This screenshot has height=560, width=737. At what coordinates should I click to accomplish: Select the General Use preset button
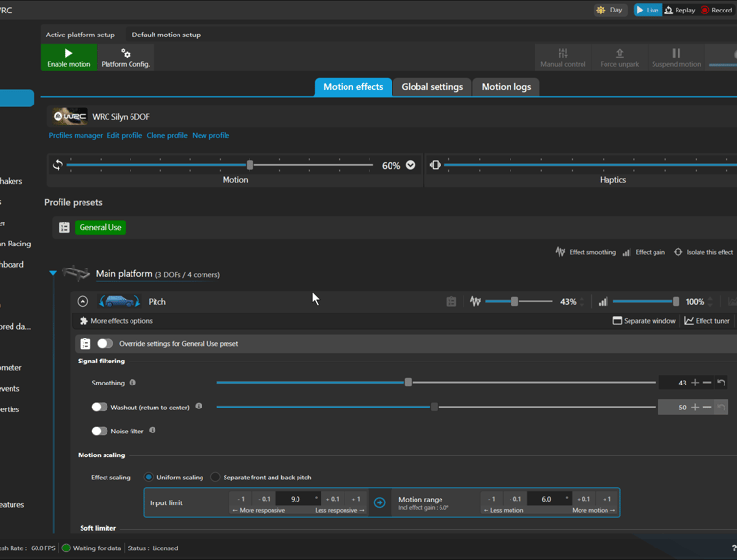click(x=100, y=227)
